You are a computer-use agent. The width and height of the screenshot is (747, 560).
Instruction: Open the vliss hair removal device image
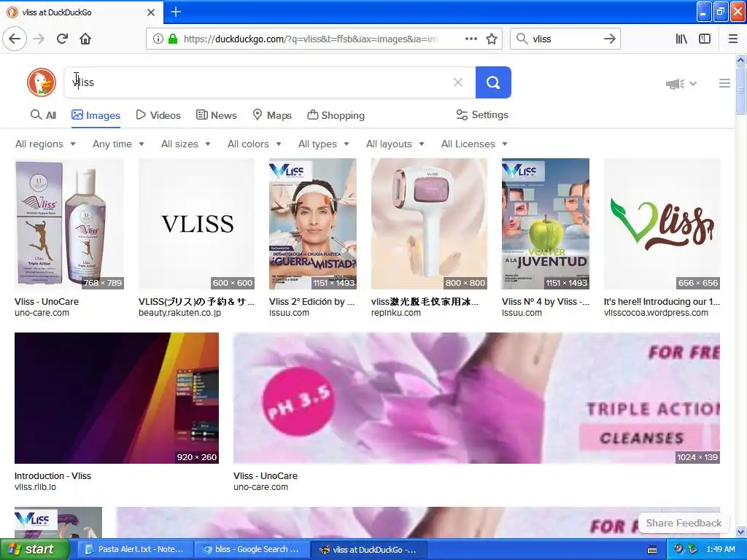tap(429, 224)
